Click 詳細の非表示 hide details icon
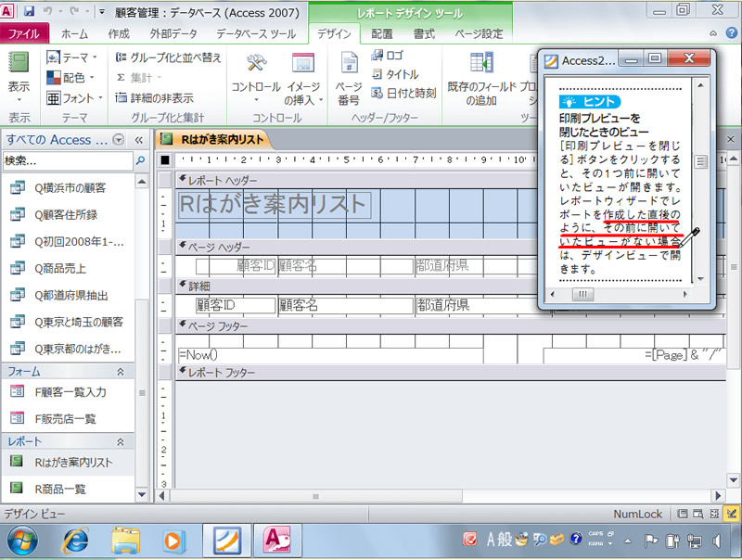 pyautogui.click(x=122, y=98)
